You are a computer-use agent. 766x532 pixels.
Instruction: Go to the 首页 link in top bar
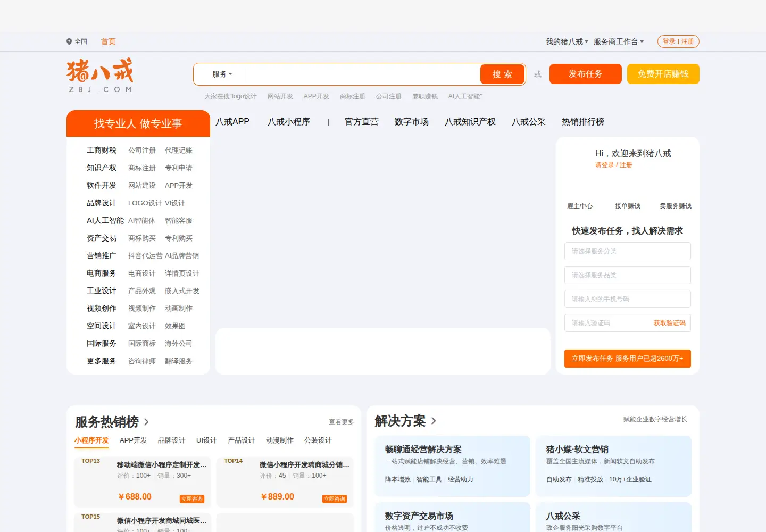pos(109,41)
